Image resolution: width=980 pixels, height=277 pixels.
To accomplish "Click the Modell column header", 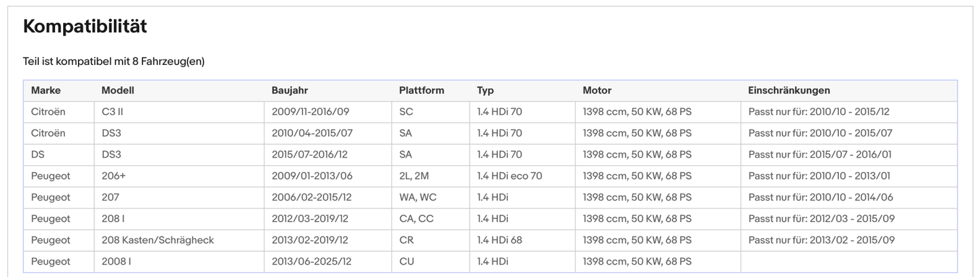I will point(118,91).
